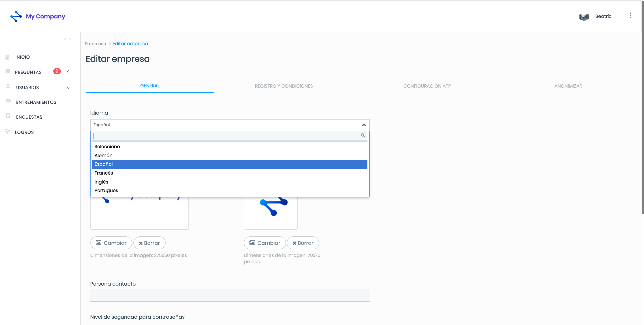Switch to Registro y Condiciones tab
Image resolution: width=644 pixels, height=325 pixels.
[284, 86]
